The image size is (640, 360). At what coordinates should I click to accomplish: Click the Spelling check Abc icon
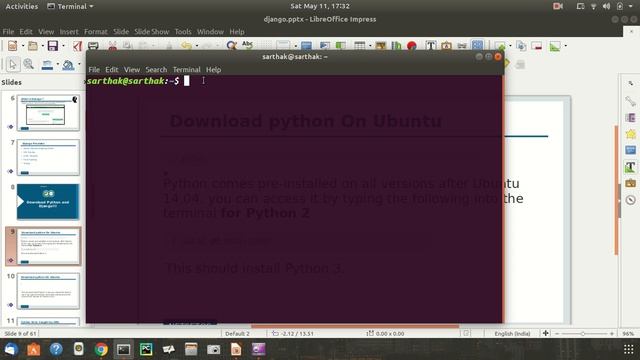point(247,45)
